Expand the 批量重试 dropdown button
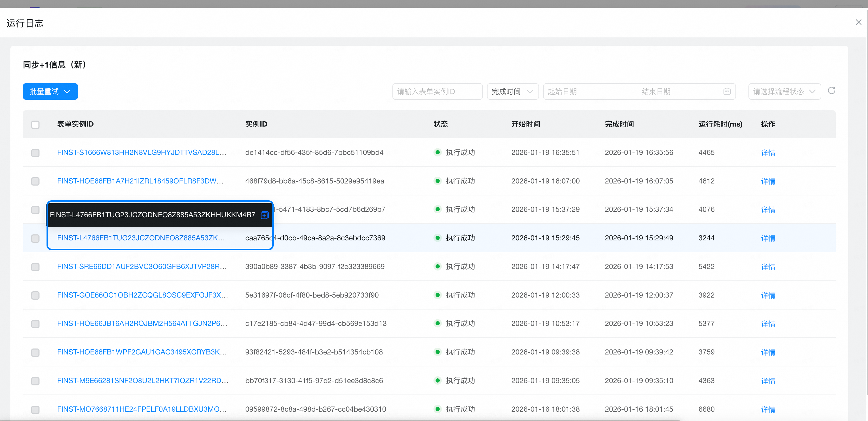 (x=50, y=91)
